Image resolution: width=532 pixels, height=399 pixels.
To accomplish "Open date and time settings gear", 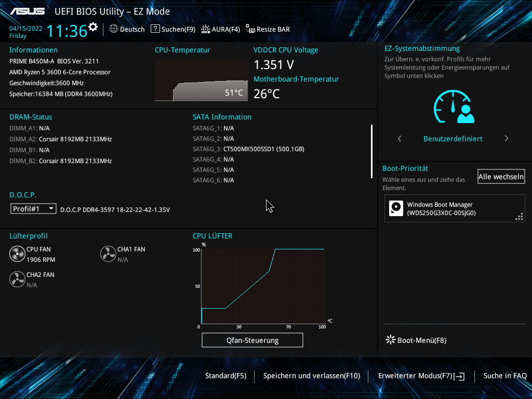I will [x=93, y=27].
